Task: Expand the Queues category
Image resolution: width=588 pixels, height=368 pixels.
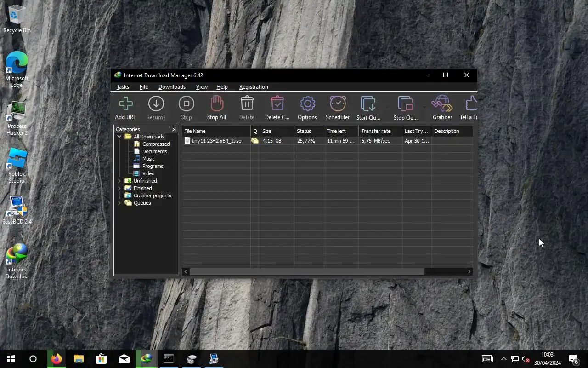Action: (119, 203)
